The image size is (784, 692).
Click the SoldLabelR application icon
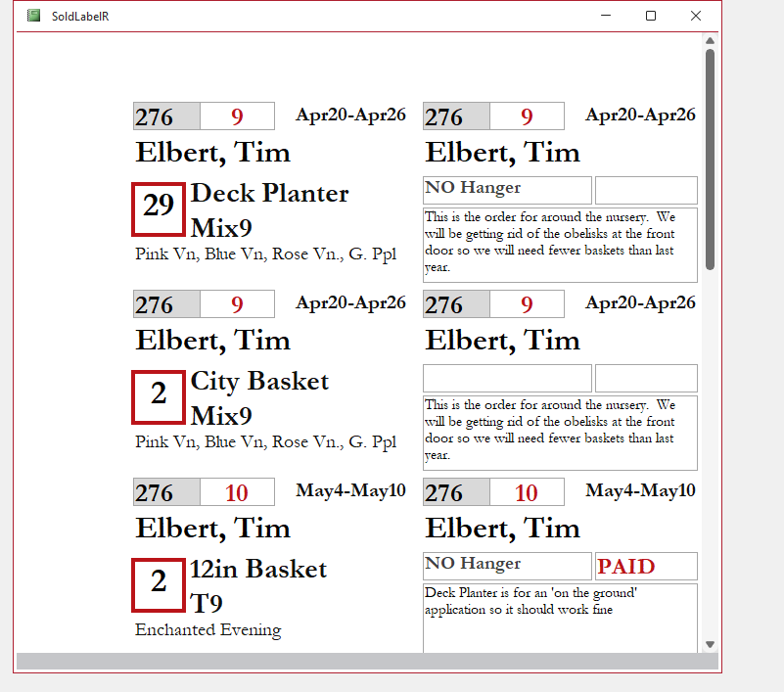click(31, 16)
